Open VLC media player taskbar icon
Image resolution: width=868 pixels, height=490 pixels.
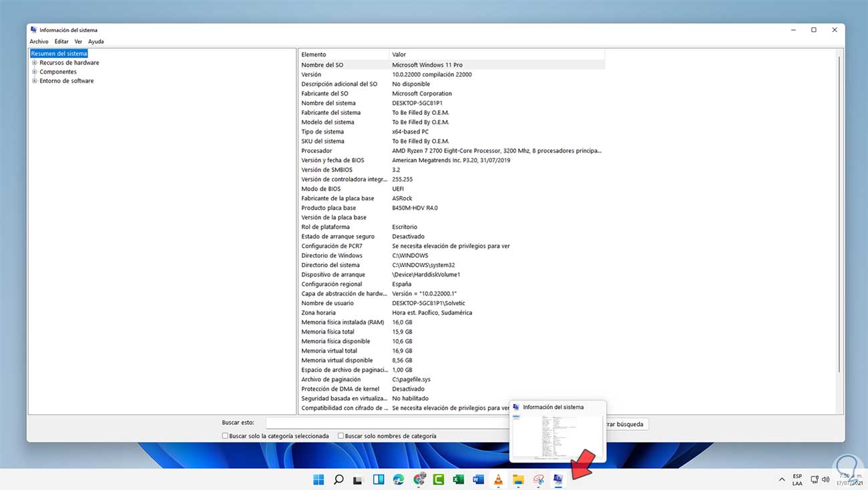498,479
